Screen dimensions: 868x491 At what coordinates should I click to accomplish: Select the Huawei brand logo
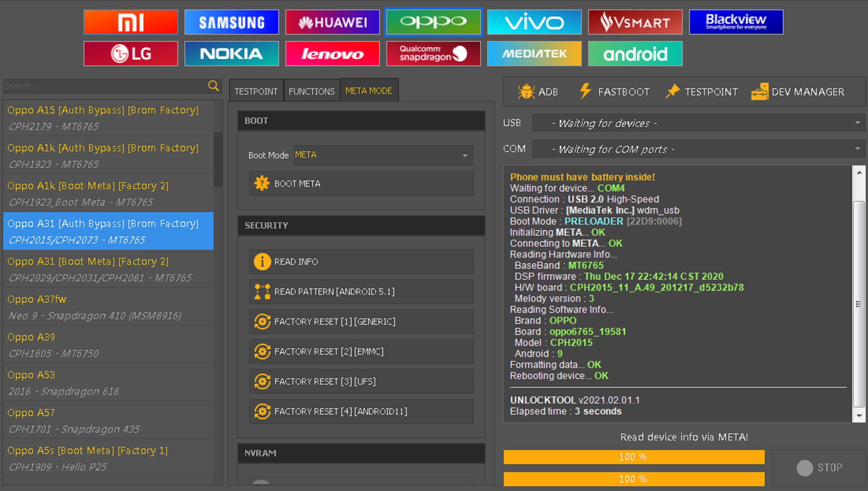[x=332, y=22]
